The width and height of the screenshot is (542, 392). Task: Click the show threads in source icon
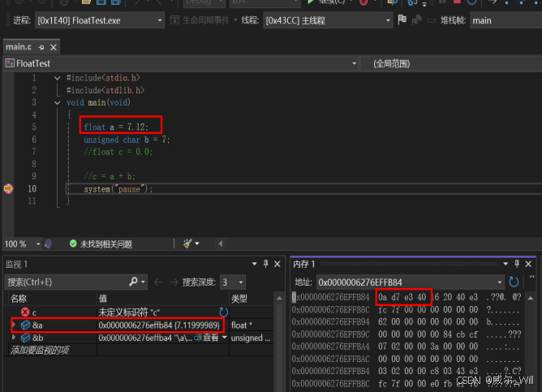[x=416, y=20]
